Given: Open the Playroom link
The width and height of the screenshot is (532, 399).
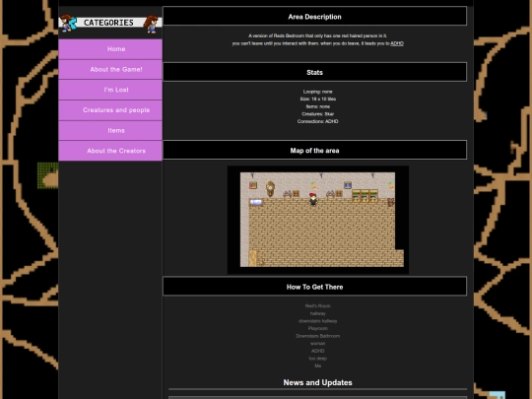Looking at the screenshot, I should coord(318,328).
